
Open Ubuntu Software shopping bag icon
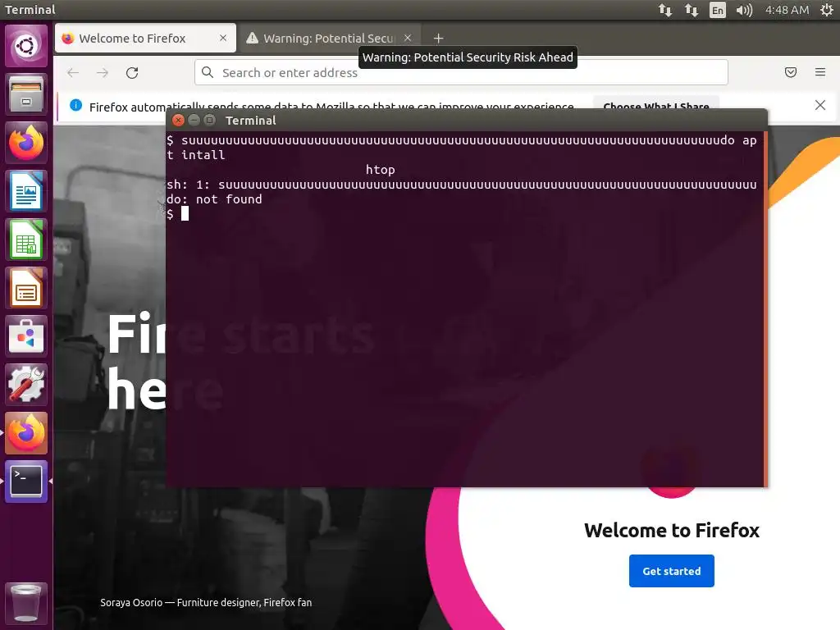tap(25, 336)
